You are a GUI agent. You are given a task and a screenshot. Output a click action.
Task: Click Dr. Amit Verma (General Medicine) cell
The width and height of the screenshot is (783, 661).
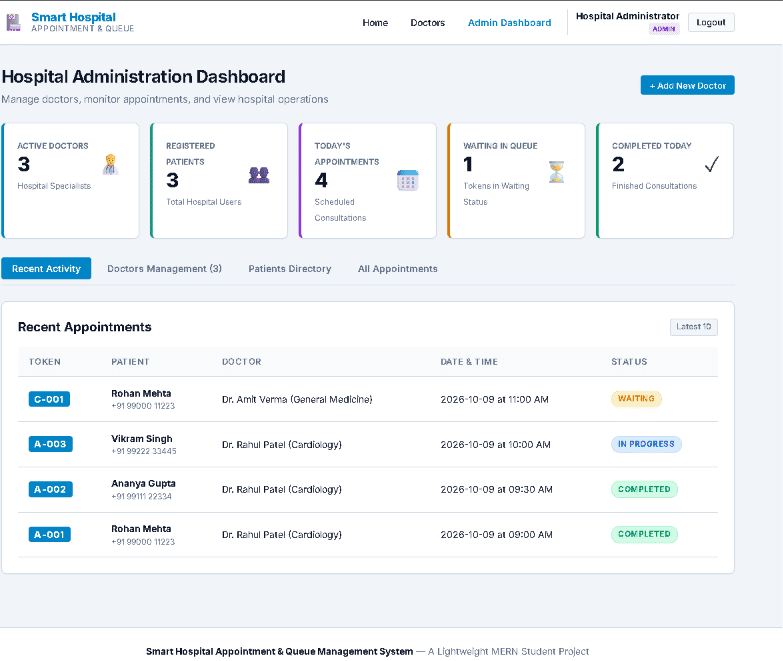click(297, 399)
